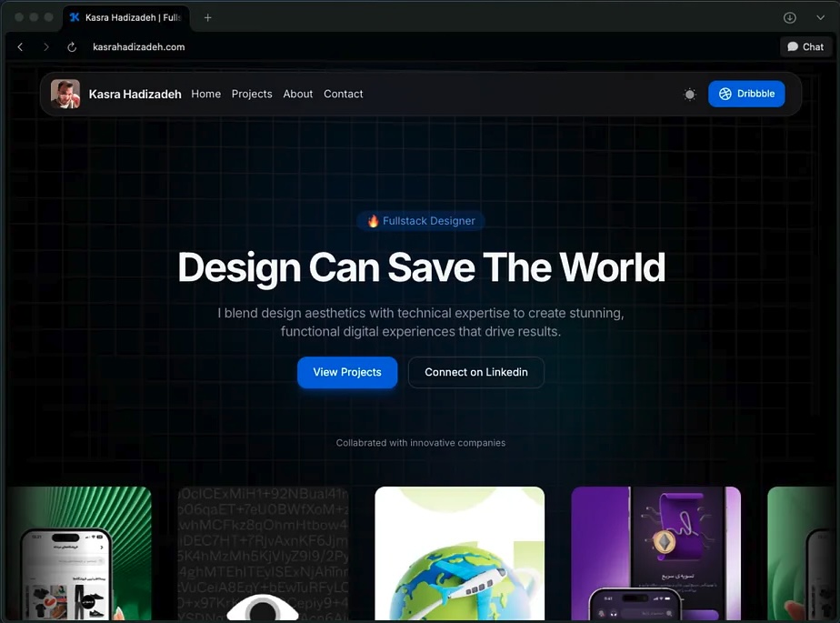Go back with the browser back arrow
This screenshot has width=840, height=623.
click(x=20, y=46)
